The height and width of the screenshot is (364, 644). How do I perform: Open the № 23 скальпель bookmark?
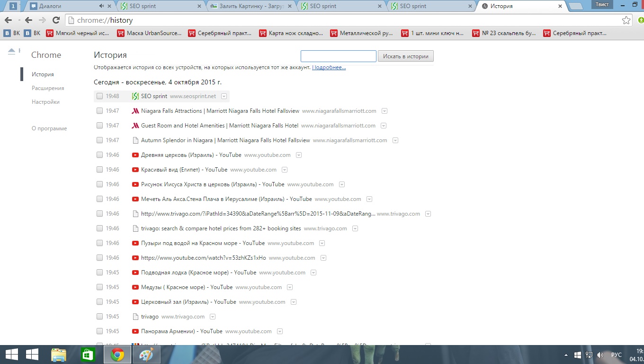[504, 33]
